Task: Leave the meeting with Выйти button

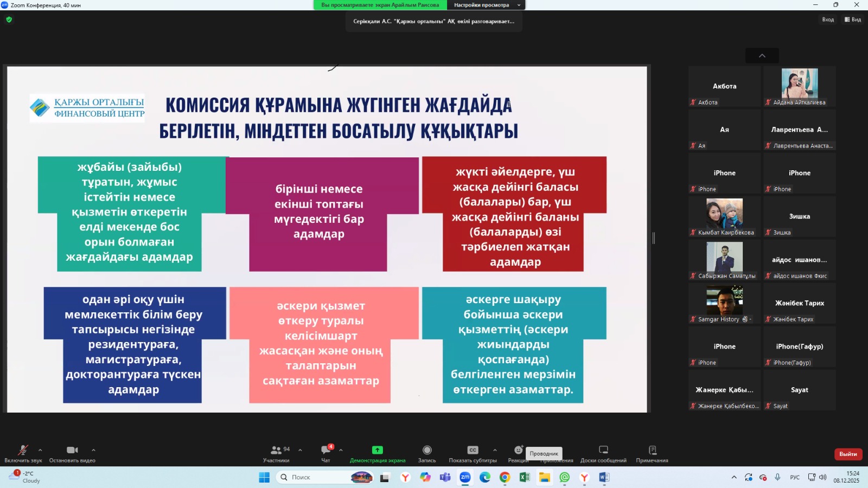Action: point(848,454)
